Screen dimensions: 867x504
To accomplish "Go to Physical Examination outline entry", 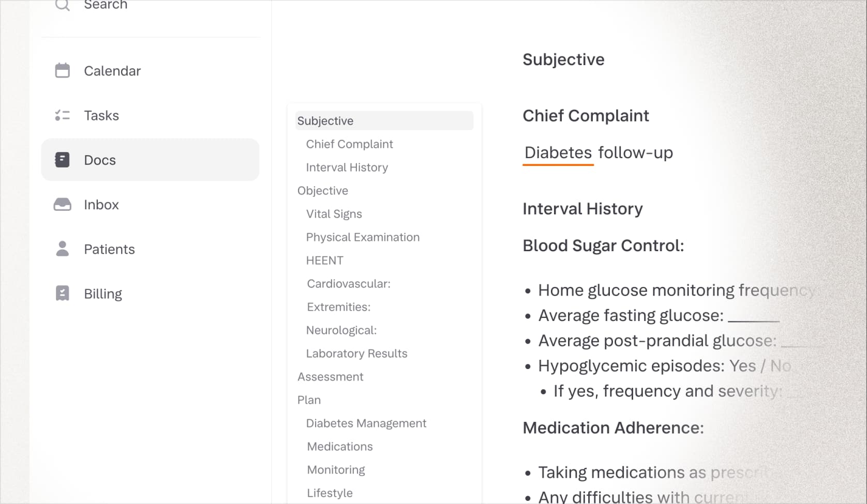I will tap(363, 237).
